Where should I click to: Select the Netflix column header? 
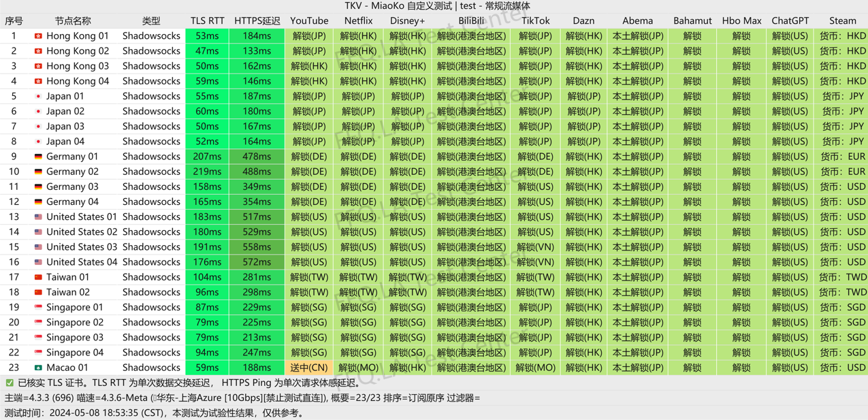pos(358,21)
